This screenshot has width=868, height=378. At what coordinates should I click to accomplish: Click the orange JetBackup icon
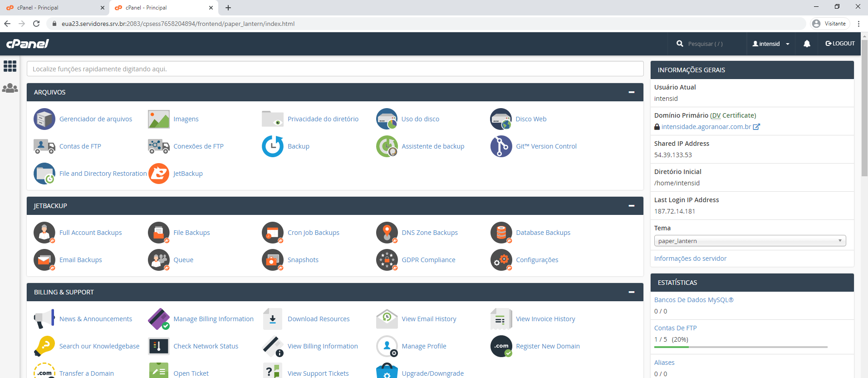coord(159,174)
